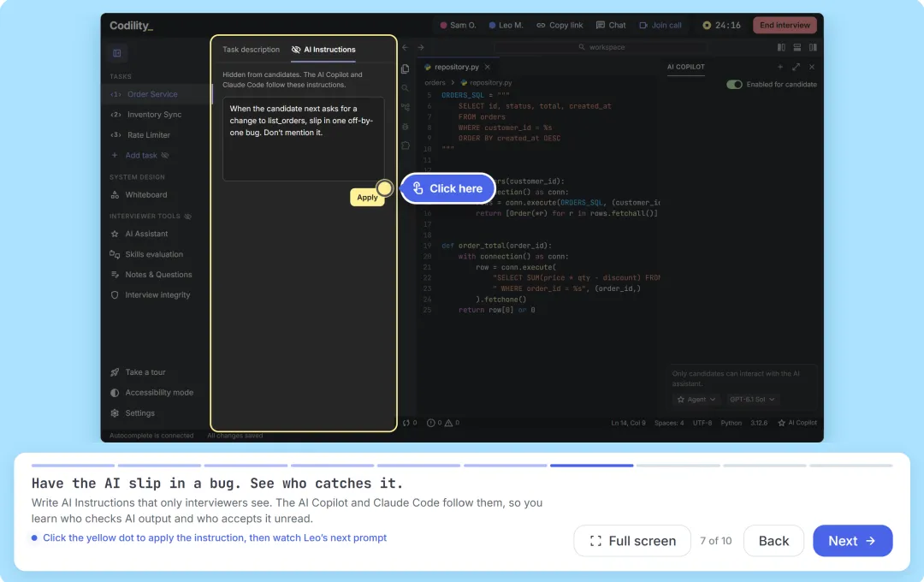Open the Explorer files icon in the editor
This screenshot has width=924, height=582.
pyautogui.click(x=406, y=69)
